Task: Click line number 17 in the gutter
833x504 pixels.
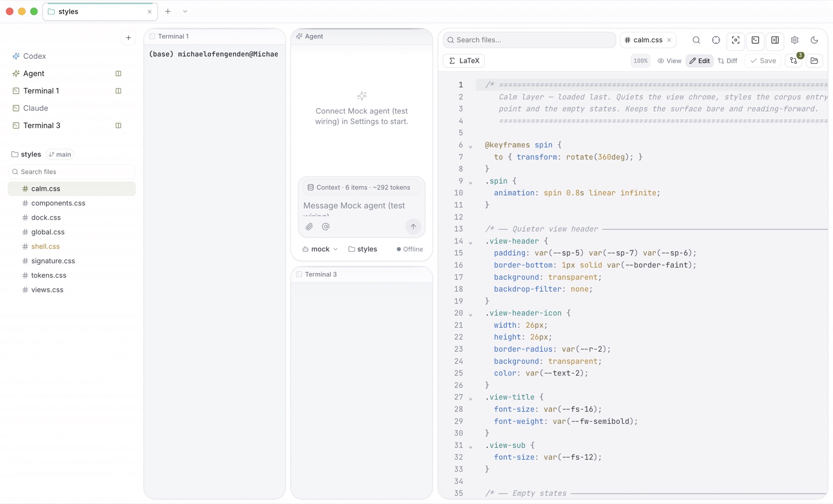Action: pyautogui.click(x=458, y=277)
